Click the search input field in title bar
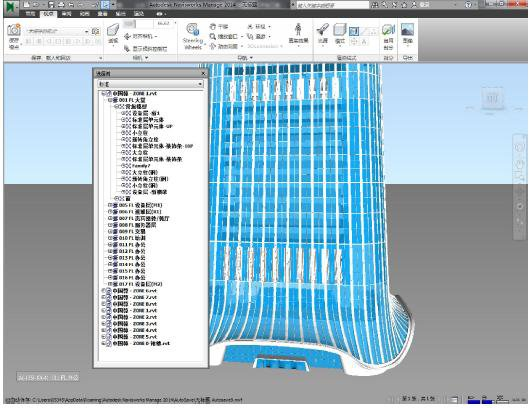 (x=333, y=5)
